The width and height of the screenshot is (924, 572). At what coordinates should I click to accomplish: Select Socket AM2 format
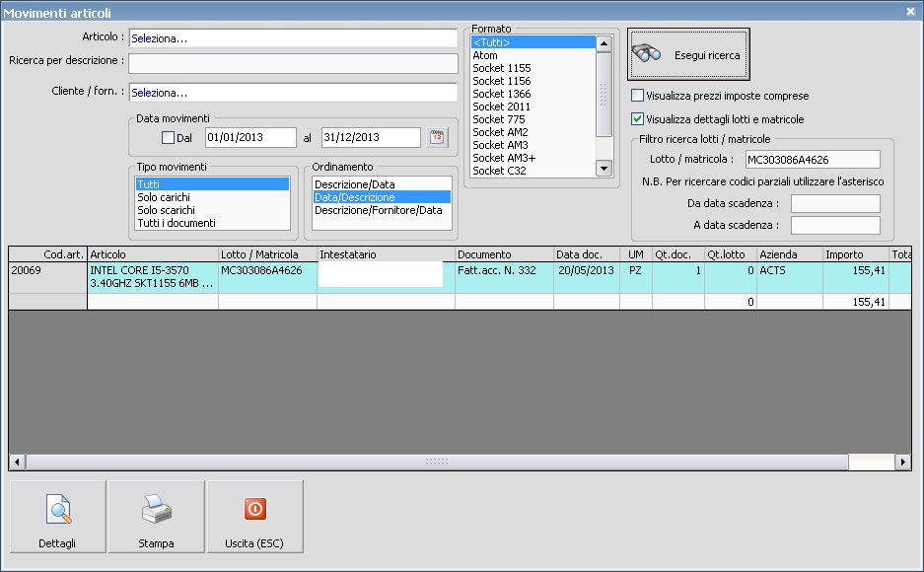533,132
